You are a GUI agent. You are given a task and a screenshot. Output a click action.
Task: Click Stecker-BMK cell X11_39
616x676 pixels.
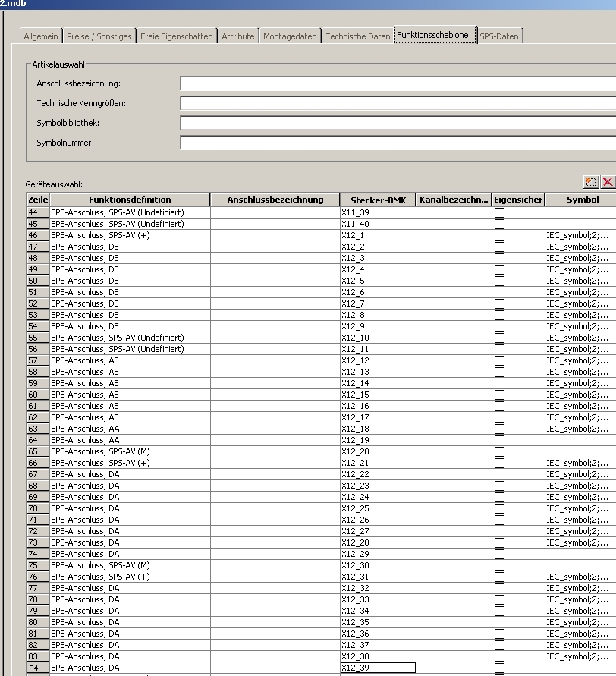[378, 212]
